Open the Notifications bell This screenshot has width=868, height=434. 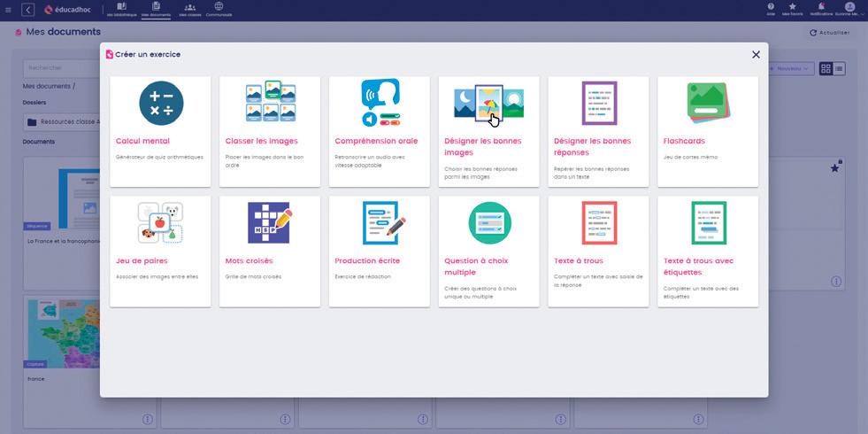[x=821, y=9]
